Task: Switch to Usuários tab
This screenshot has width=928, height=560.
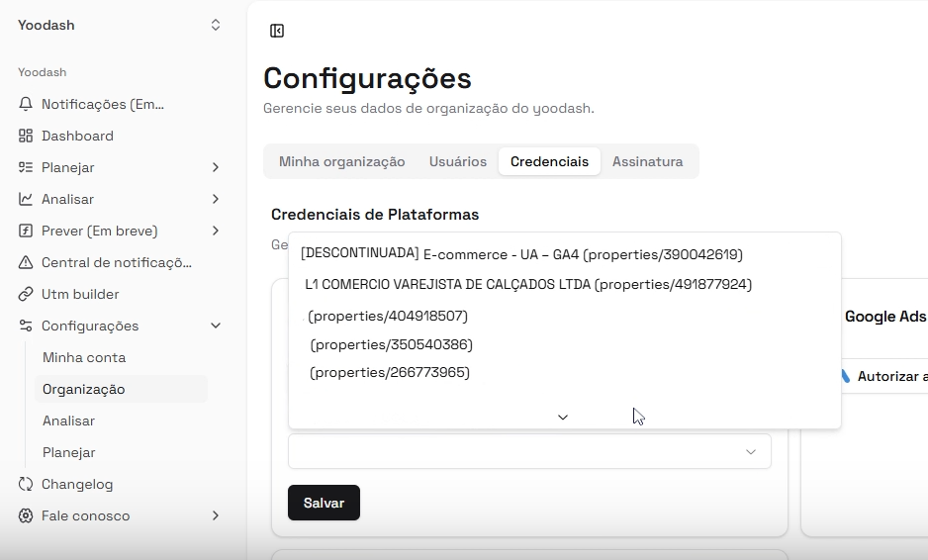Action: [458, 161]
